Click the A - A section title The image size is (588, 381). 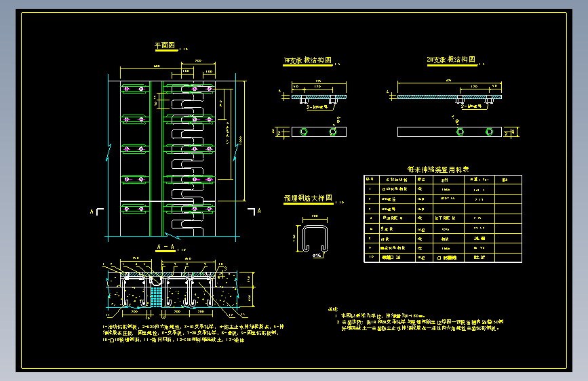[x=165, y=247]
